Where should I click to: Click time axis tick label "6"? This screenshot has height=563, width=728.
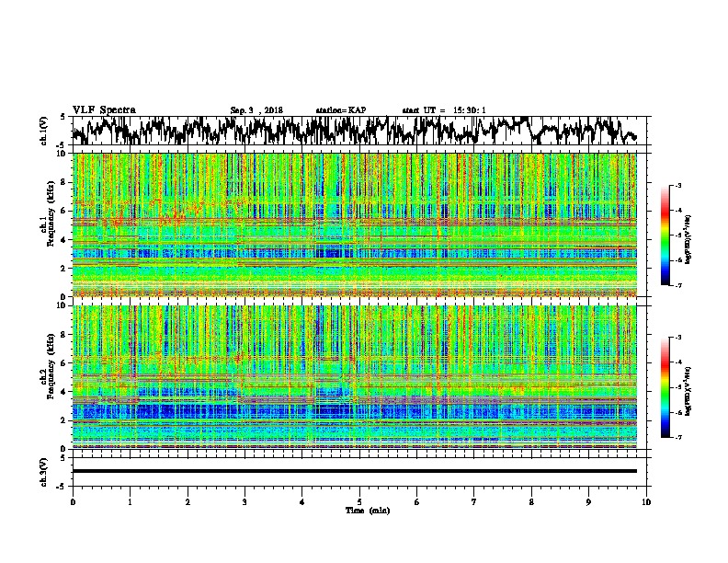coord(416,502)
